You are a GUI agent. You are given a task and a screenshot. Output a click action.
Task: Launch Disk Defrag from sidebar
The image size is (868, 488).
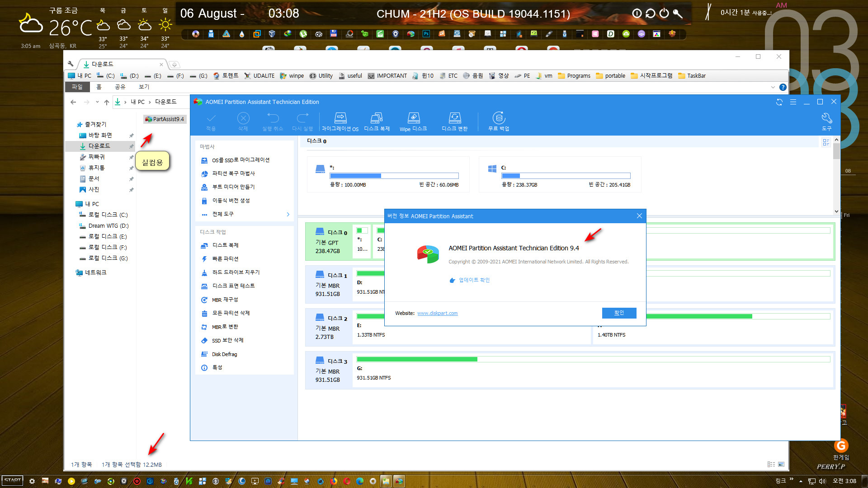pos(224,354)
